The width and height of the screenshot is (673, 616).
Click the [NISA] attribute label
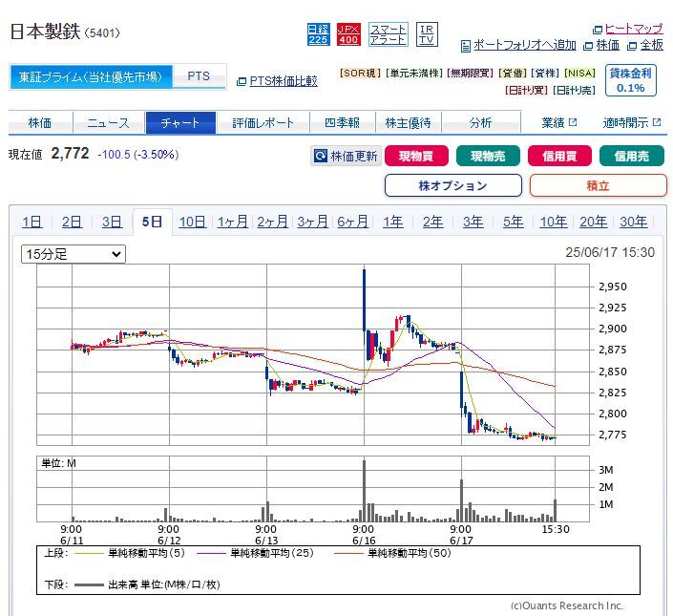[x=579, y=74]
